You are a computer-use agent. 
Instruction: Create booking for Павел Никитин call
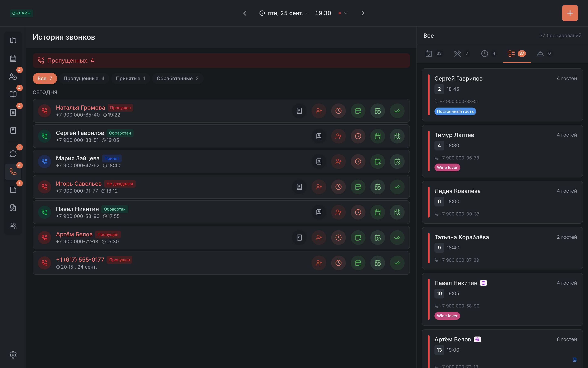coord(378,212)
